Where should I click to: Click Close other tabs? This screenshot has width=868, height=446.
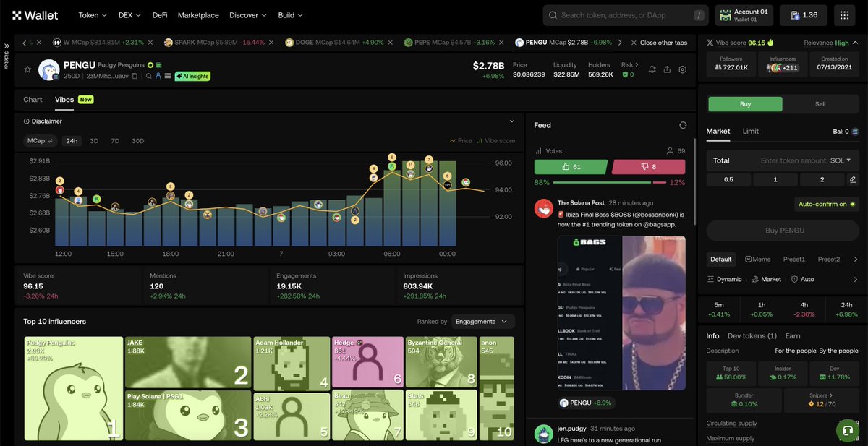point(658,43)
